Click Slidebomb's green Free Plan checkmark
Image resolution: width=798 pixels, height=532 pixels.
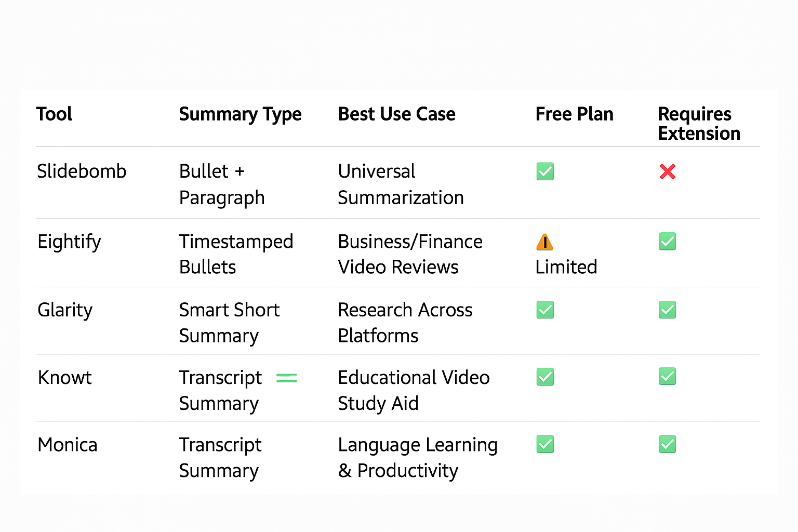coord(545,171)
